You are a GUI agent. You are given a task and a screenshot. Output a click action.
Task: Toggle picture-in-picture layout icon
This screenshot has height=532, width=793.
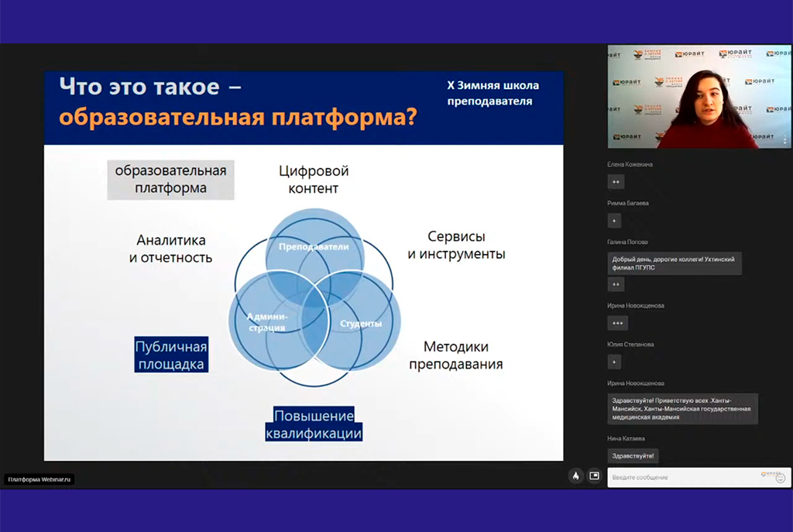[x=594, y=476]
